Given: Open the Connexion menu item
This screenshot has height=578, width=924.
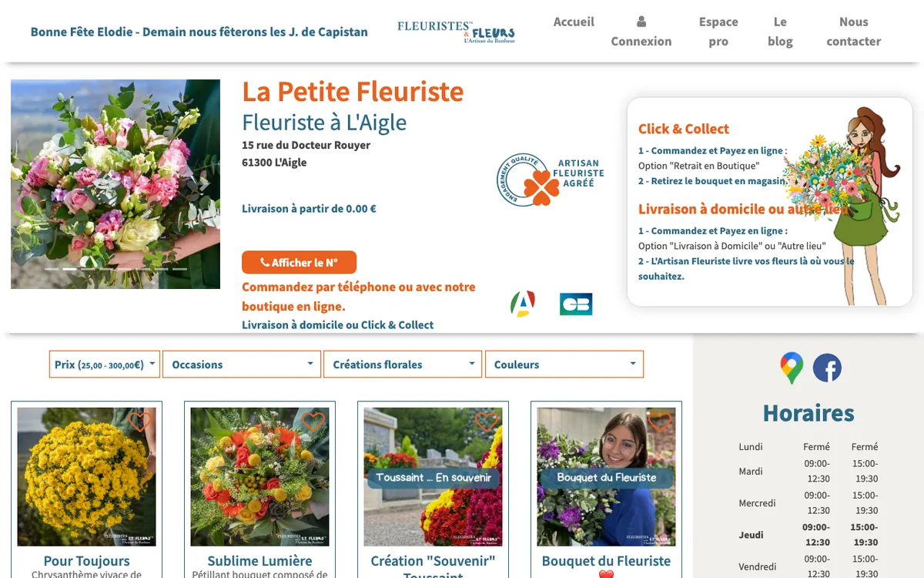Looking at the screenshot, I should click(x=641, y=41).
